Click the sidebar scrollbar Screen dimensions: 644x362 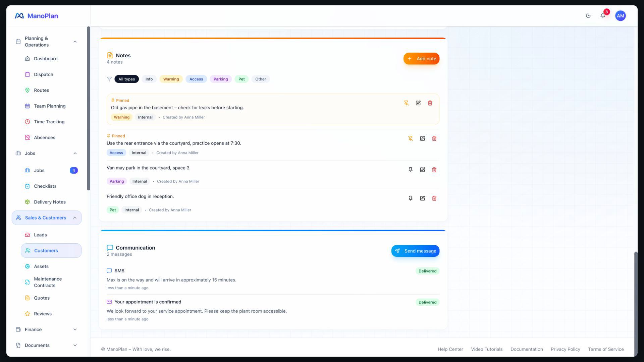pos(89,108)
